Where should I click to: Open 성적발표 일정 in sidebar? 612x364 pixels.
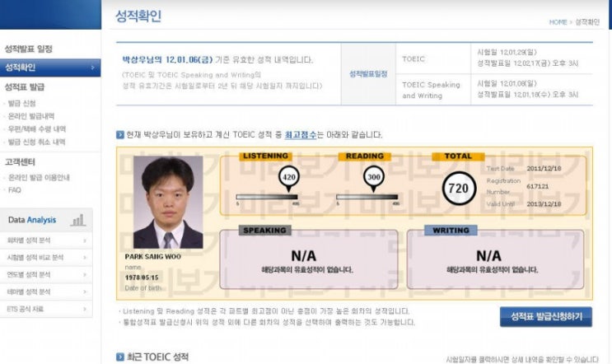[28, 49]
